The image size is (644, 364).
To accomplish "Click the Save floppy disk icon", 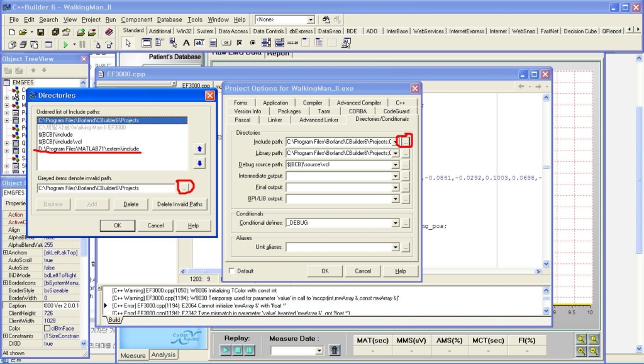I will (x=40, y=31).
